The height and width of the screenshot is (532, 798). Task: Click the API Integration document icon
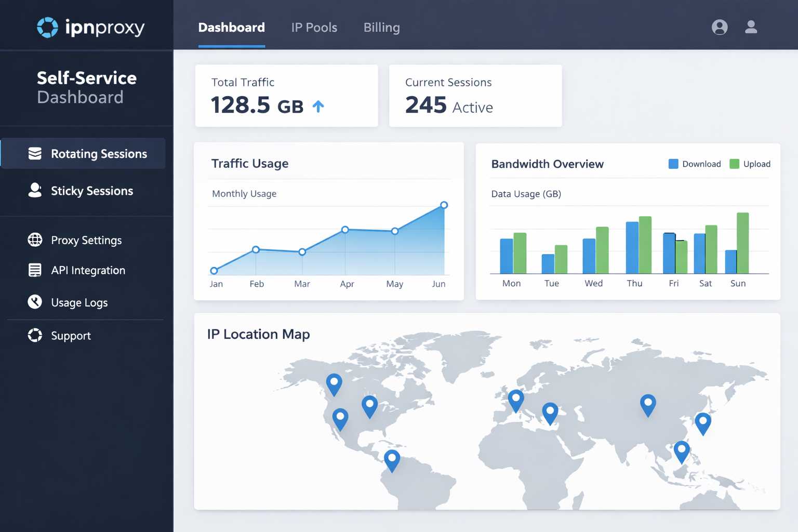pos(34,270)
